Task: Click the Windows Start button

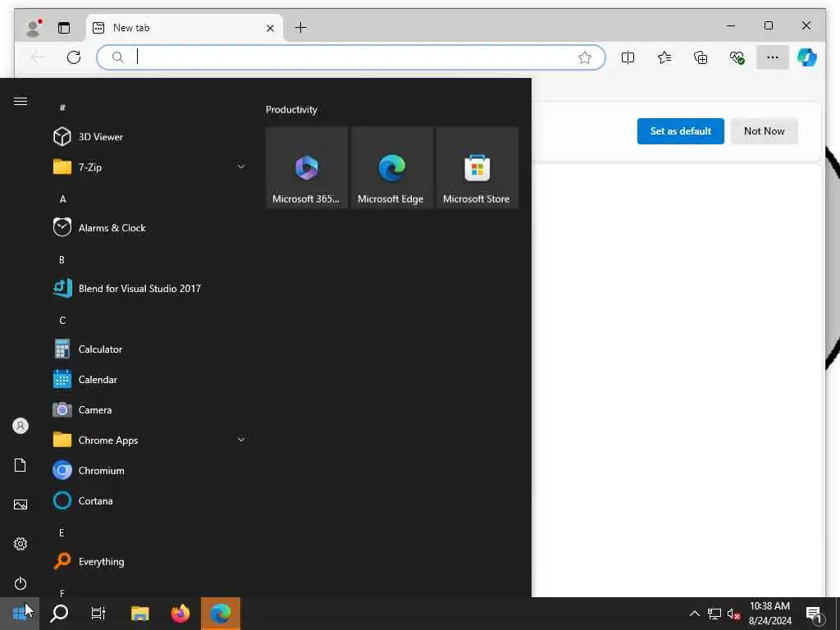Action: (20, 614)
